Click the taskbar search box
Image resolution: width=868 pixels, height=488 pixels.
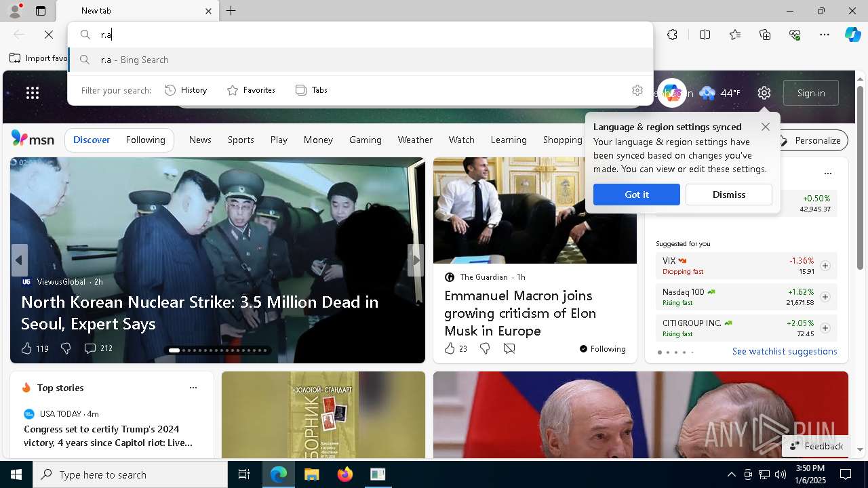[x=130, y=474]
